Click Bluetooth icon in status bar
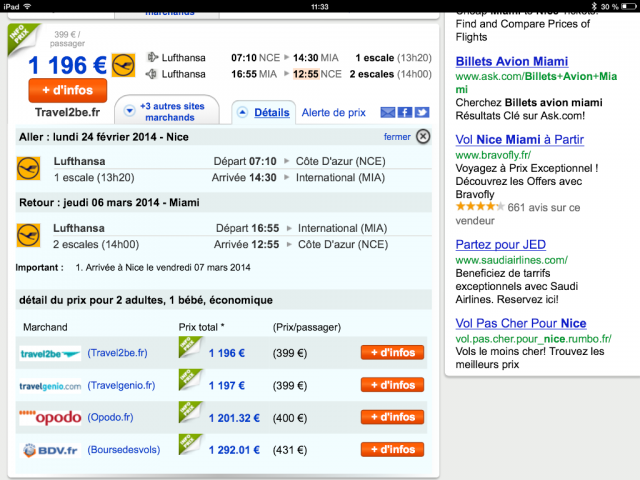 click(594, 6)
